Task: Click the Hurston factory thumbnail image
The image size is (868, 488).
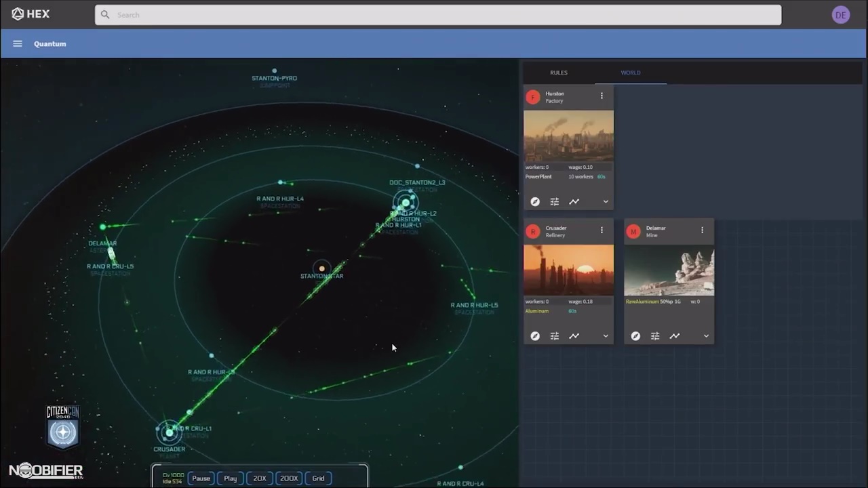Action: 569,136
